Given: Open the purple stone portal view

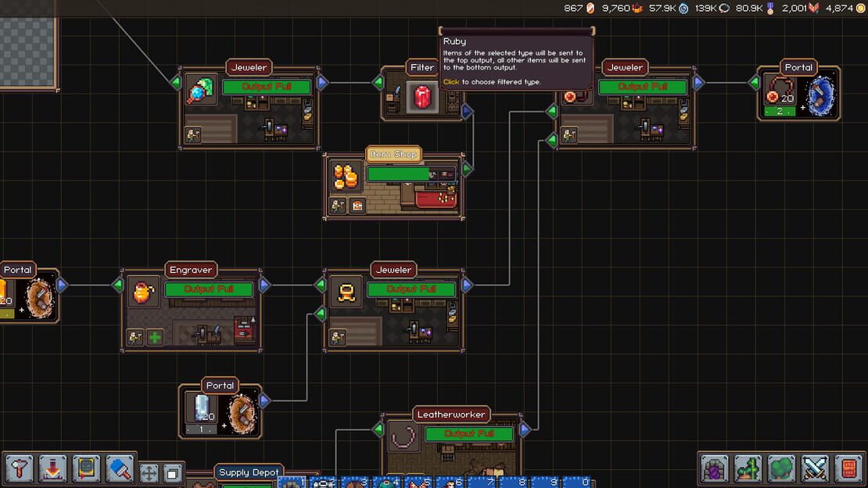Looking at the screenshot, I should (x=715, y=469).
